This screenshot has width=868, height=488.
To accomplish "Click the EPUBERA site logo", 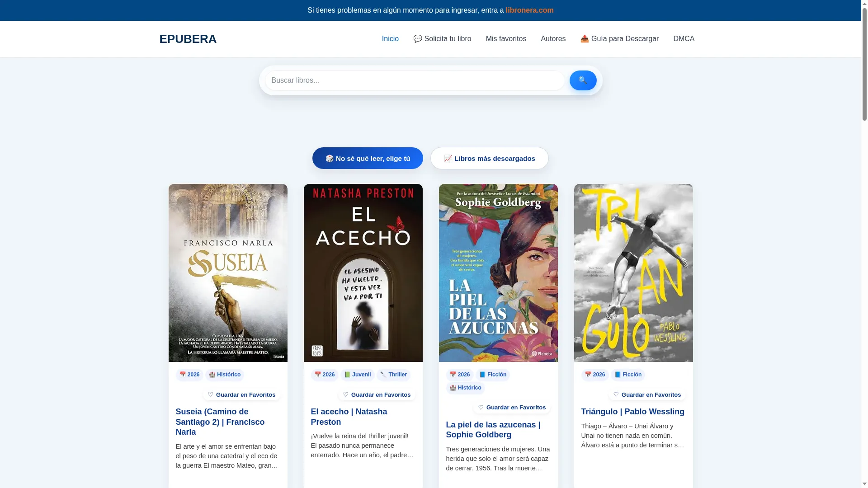I will tap(188, 39).
